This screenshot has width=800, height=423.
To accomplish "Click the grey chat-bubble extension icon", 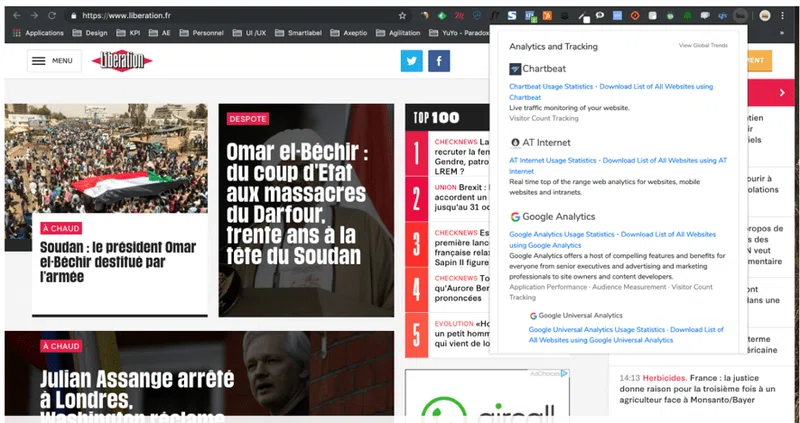I will (x=705, y=16).
